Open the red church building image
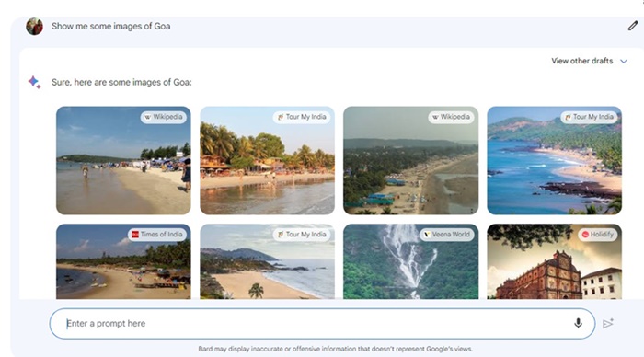644x357 pixels. (554, 261)
